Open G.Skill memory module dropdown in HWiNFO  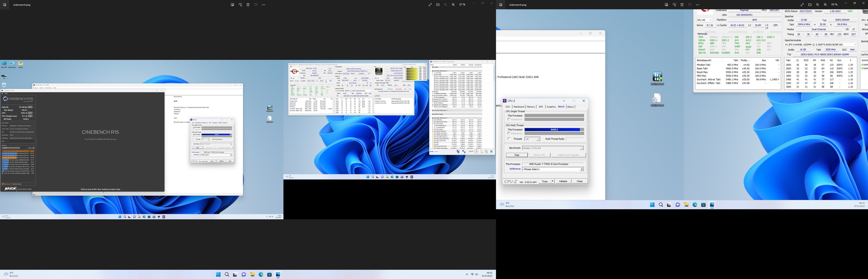pyautogui.click(x=855, y=45)
